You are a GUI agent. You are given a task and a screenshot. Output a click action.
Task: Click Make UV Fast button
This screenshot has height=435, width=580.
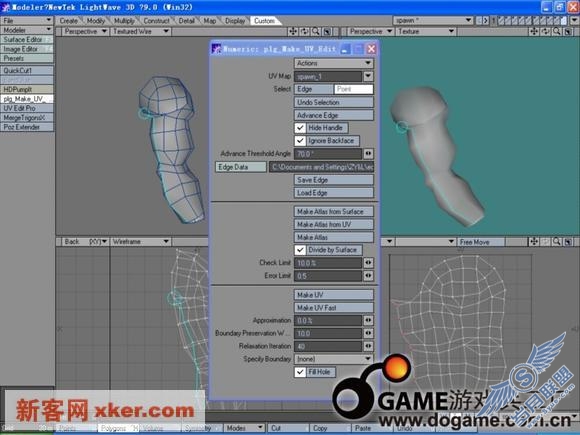pos(334,308)
